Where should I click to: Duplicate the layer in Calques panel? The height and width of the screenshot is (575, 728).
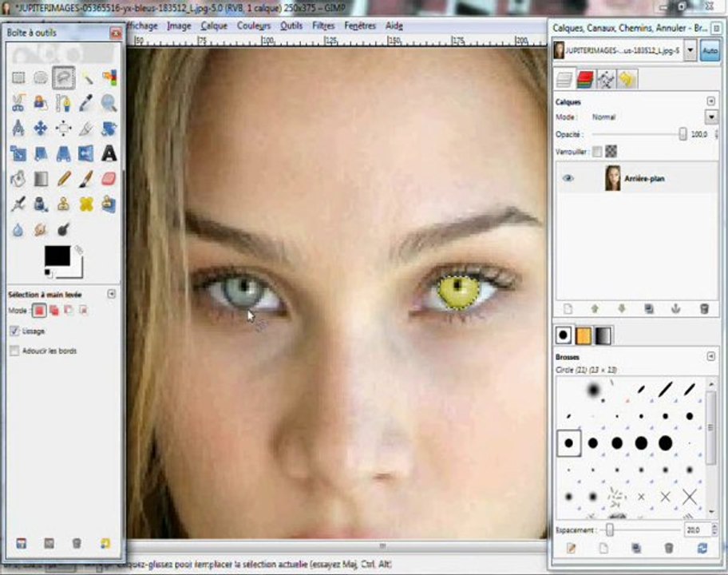point(649,309)
